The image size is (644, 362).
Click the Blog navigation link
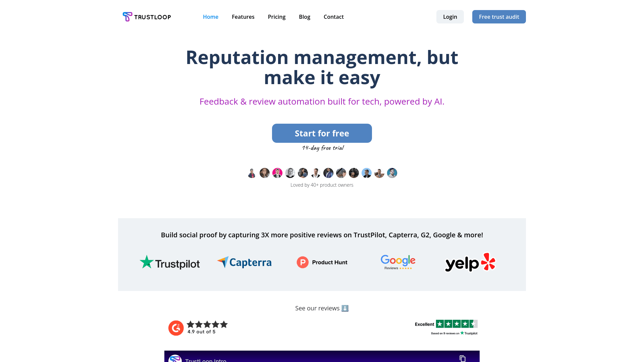[304, 17]
